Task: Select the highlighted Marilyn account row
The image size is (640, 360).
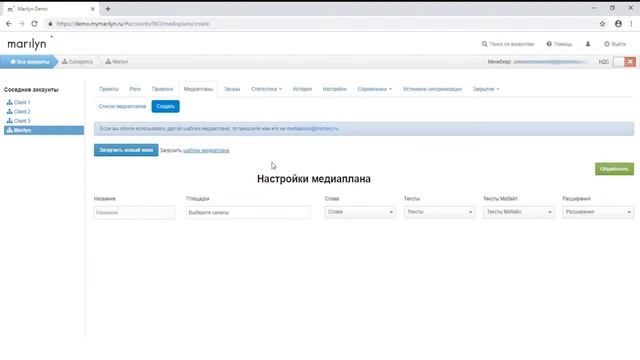Action: tap(44, 130)
